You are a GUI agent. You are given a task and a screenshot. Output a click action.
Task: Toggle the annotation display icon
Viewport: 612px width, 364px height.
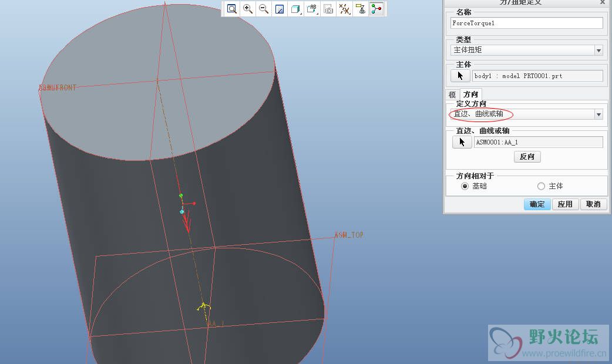(x=361, y=9)
